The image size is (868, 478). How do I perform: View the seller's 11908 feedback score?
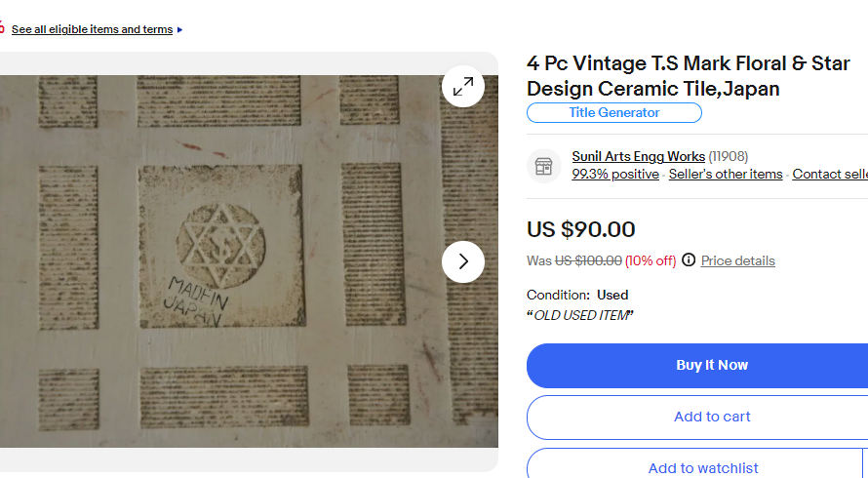[x=729, y=156]
